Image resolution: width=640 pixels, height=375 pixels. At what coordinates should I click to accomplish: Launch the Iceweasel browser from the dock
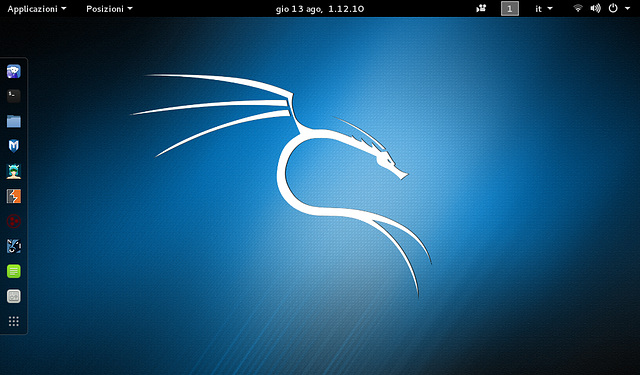click(x=13, y=71)
